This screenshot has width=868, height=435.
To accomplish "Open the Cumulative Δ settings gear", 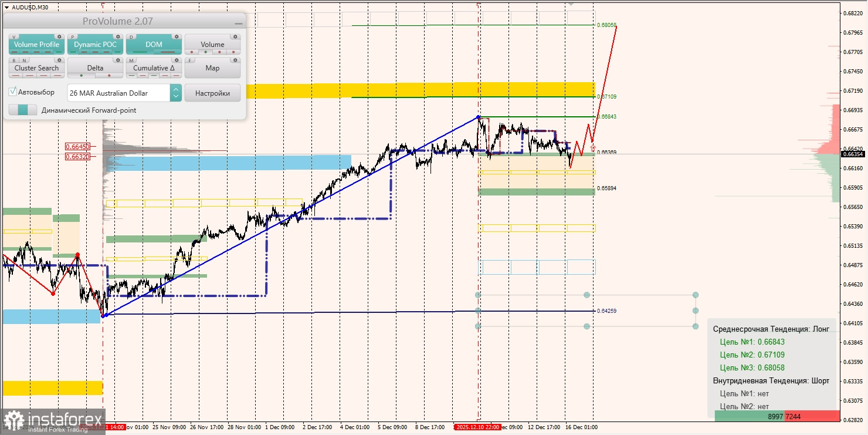I will (177, 60).
